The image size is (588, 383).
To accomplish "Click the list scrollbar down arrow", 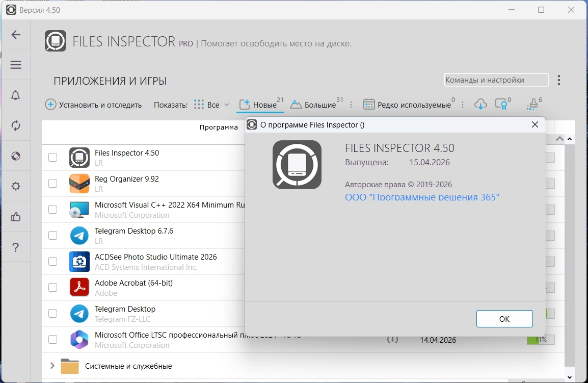I will [x=569, y=377].
